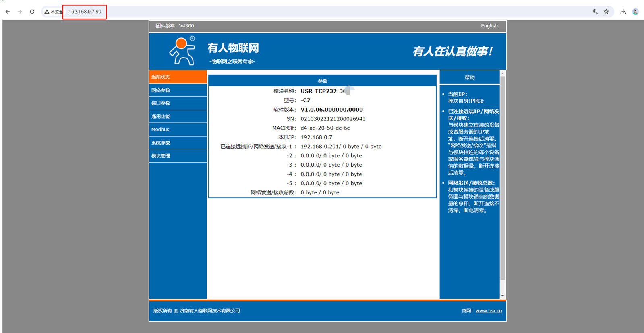
Task: Click the not-secure warning icon
Action: coord(47,12)
